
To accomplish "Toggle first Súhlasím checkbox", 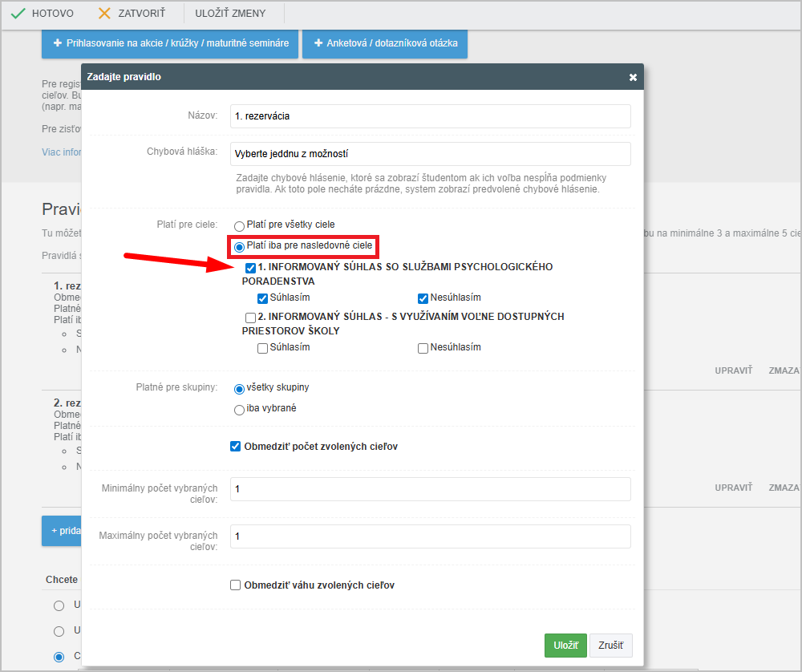I will pyautogui.click(x=262, y=298).
